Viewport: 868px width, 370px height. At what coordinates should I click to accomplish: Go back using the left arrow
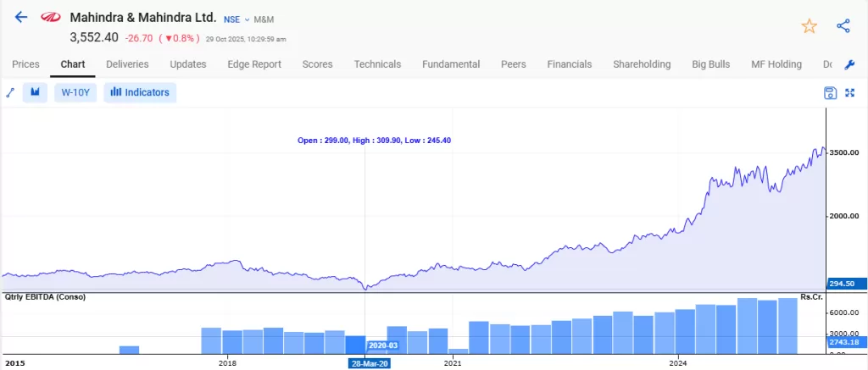[20, 17]
